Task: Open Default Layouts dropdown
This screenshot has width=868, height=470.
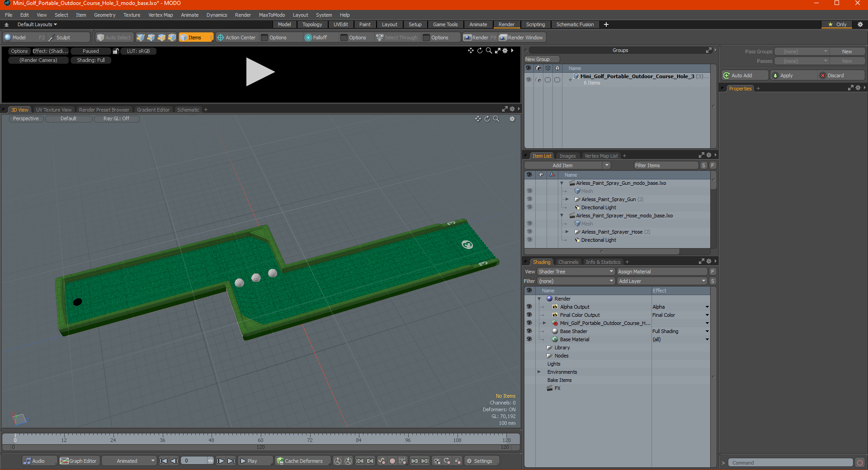Action: [37, 24]
